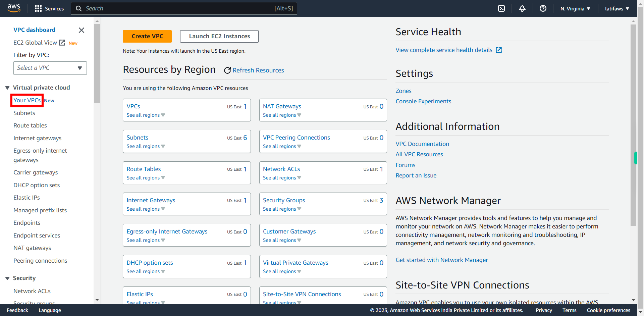The width and height of the screenshot is (644, 316).
Task: Open the Services grid menu
Action: (x=49, y=9)
